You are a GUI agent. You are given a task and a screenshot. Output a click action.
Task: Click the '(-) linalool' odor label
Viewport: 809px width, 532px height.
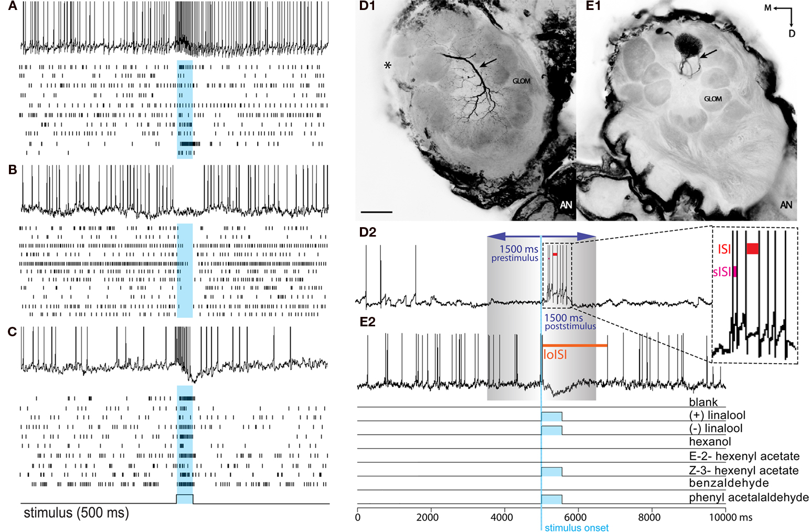716,429
